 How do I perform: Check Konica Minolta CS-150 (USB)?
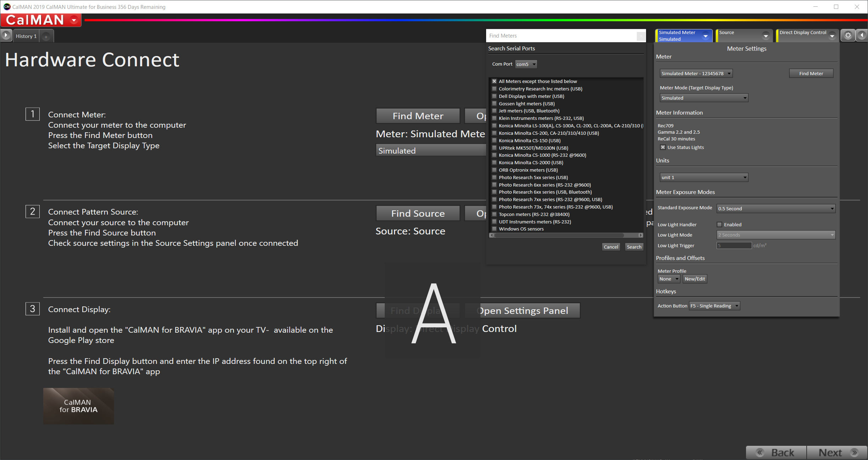pyautogui.click(x=494, y=140)
